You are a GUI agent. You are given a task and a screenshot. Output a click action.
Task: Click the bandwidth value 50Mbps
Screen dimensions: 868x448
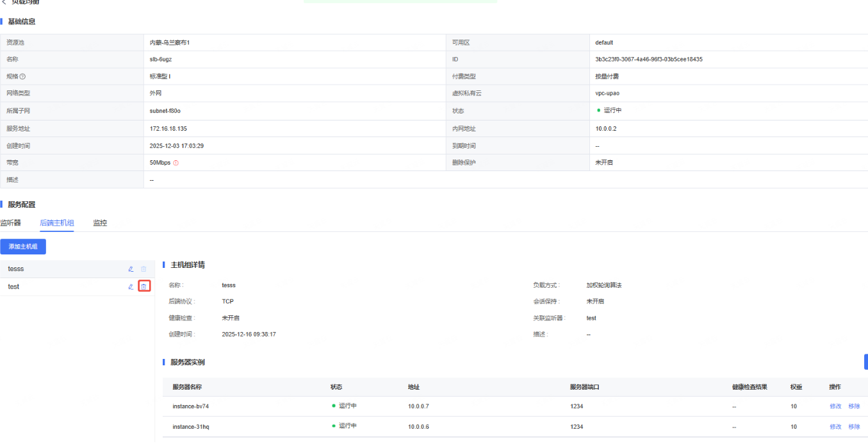[160, 163]
